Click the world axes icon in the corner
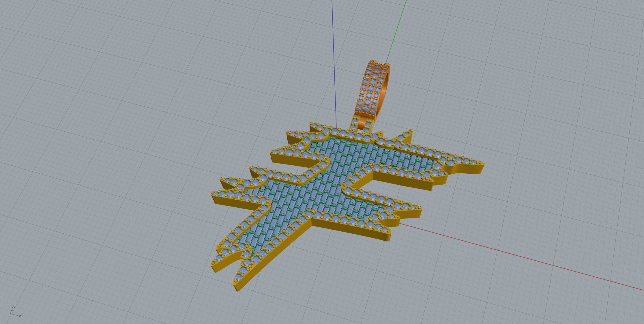 (15, 311)
